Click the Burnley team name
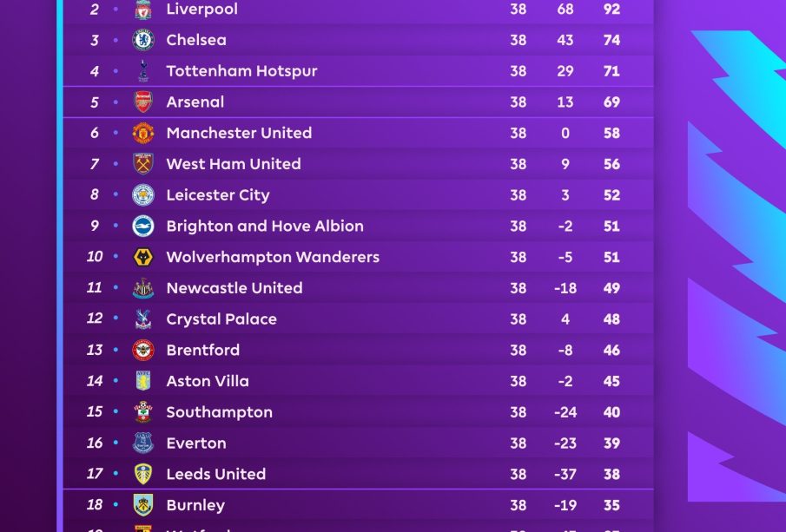 (x=195, y=505)
